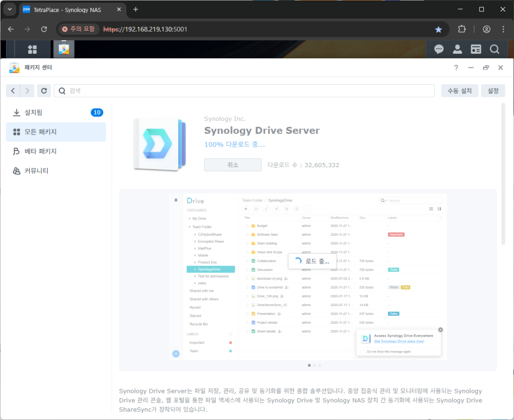This screenshot has height=420, width=514.
Task: Click the Synology Drive Server package icon
Action: (160, 144)
